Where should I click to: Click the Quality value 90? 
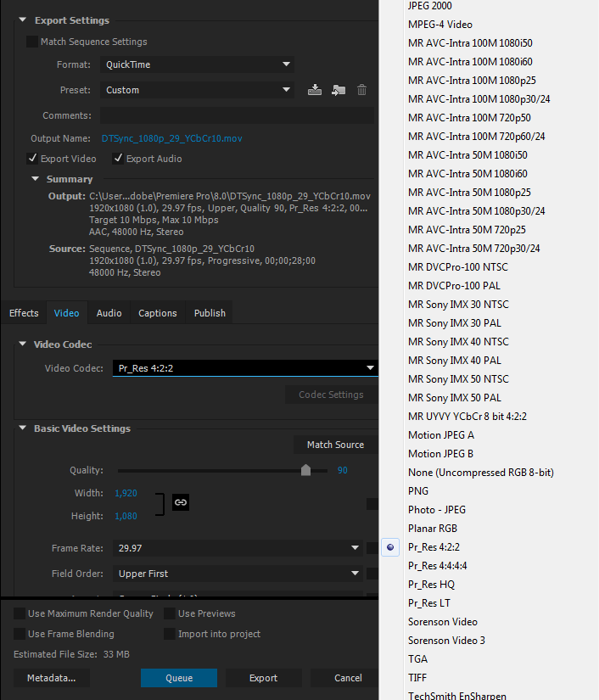point(343,470)
